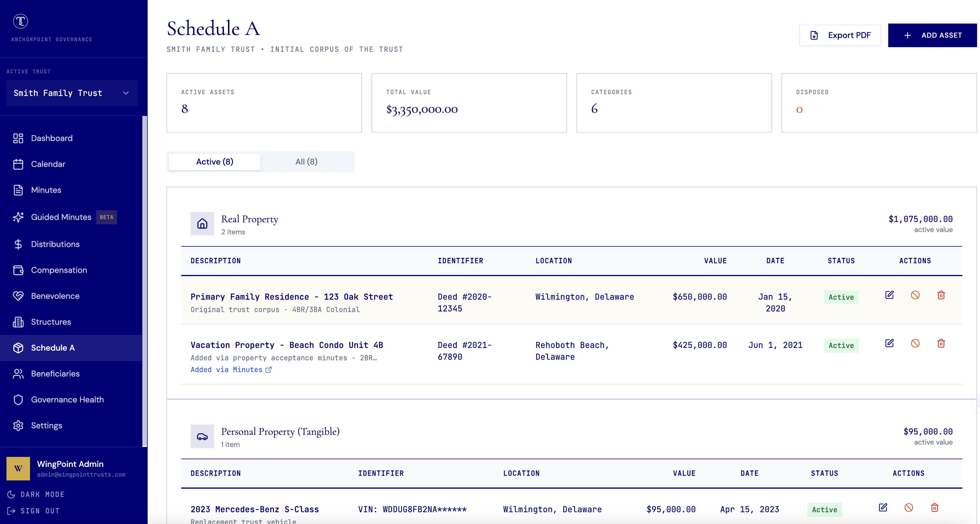Screen dimensions: 980x524
Task: Click Sign Out
Action: [34, 511]
